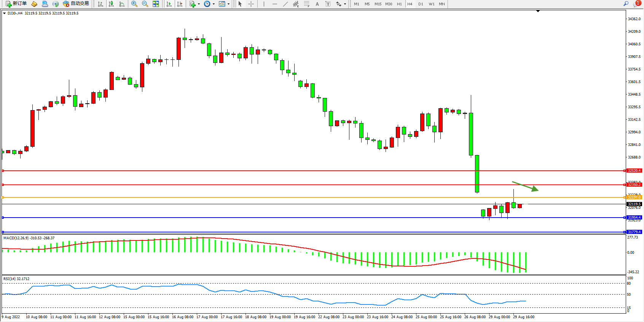Zoom out of the chart
This screenshot has height=322, width=644.
[145, 4]
